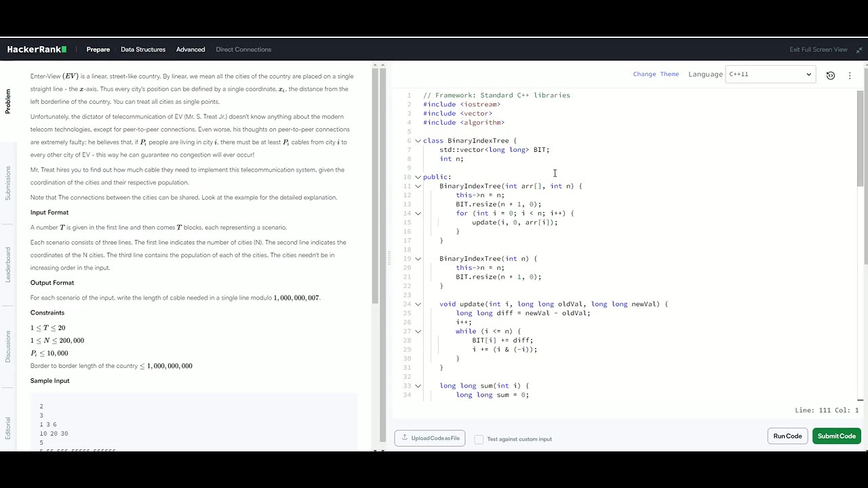
Task: Switch to the Discussions side tab
Action: pyautogui.click(x=8, y=346)
